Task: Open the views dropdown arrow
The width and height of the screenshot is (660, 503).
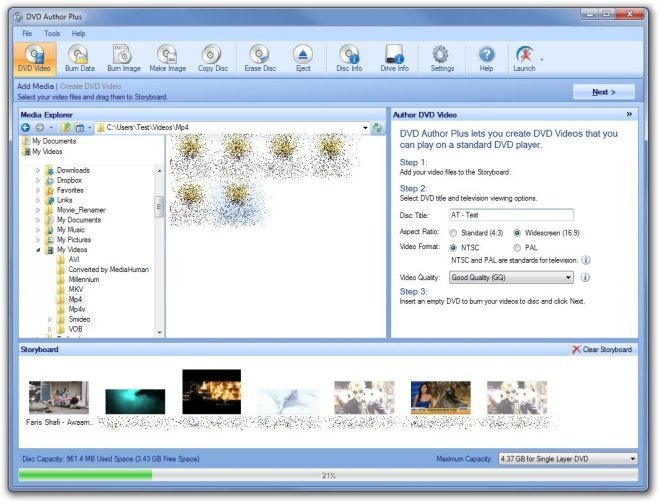Action: [89, 128]
